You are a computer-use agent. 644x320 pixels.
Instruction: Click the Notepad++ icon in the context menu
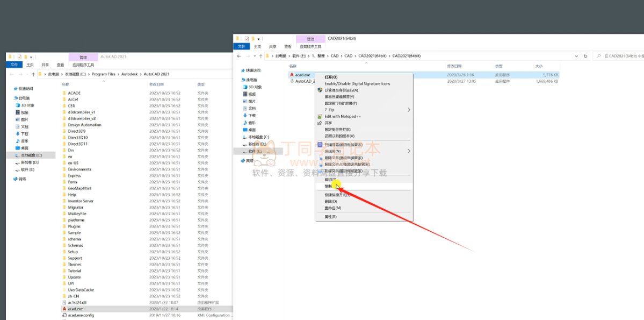pos(320,116)
